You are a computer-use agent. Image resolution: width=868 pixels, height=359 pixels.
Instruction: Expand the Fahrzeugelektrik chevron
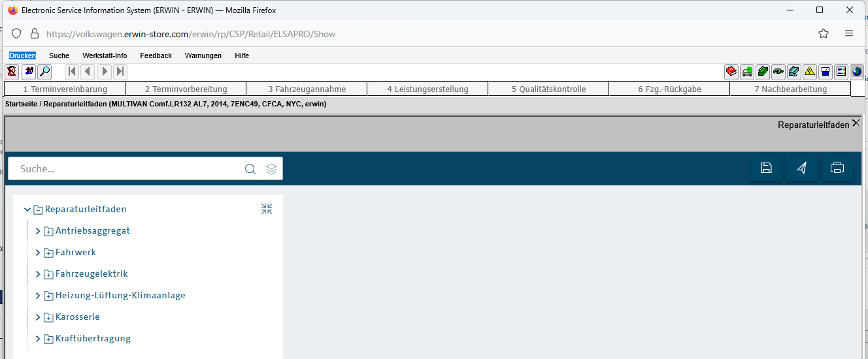coord(38,274)
